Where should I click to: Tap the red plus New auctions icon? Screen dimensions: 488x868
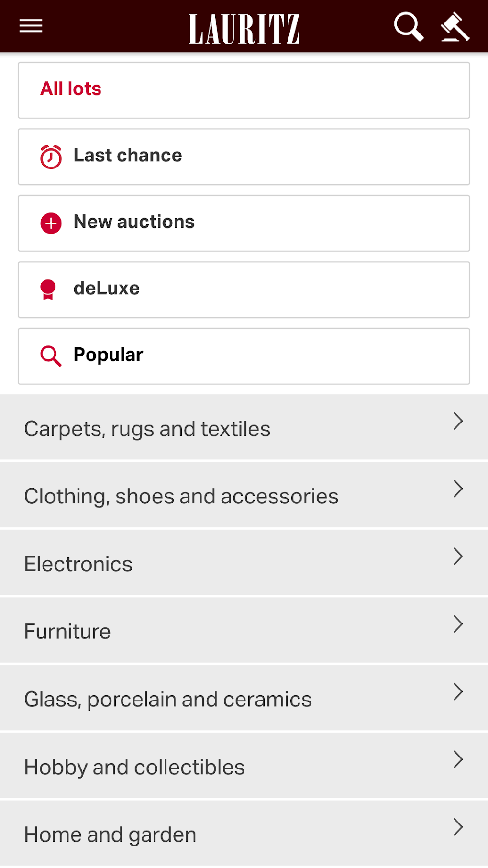coord(51,223)
